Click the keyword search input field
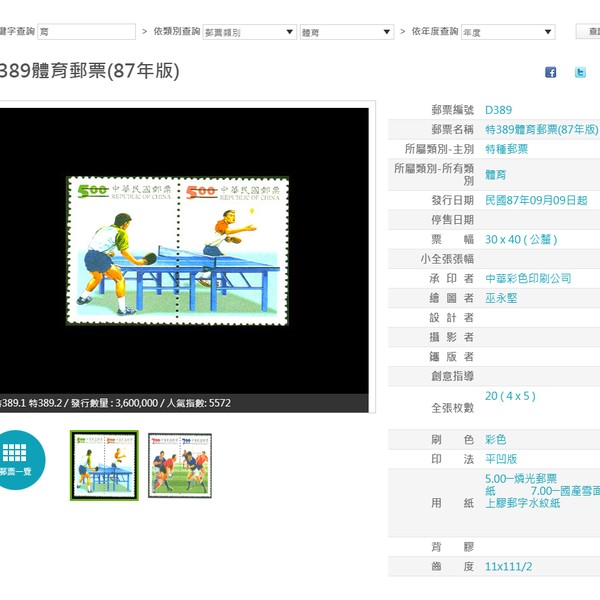The image size is (600, 600). [x=86, y=32]
